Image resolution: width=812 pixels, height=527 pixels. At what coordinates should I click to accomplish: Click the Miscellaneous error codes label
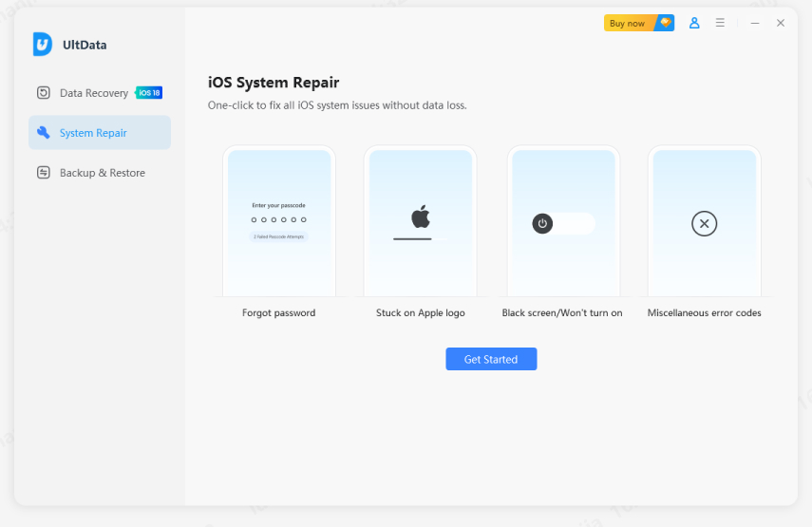coord(704,312)
